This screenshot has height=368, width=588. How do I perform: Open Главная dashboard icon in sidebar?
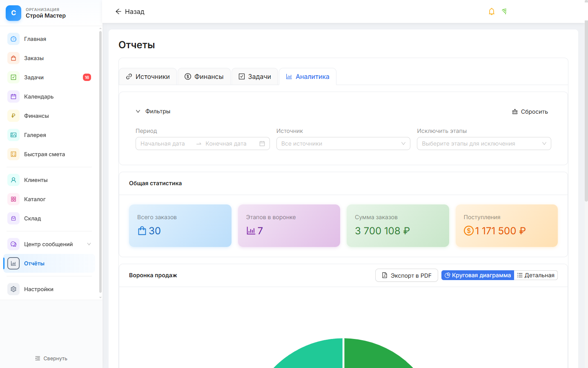pos(13,39)
